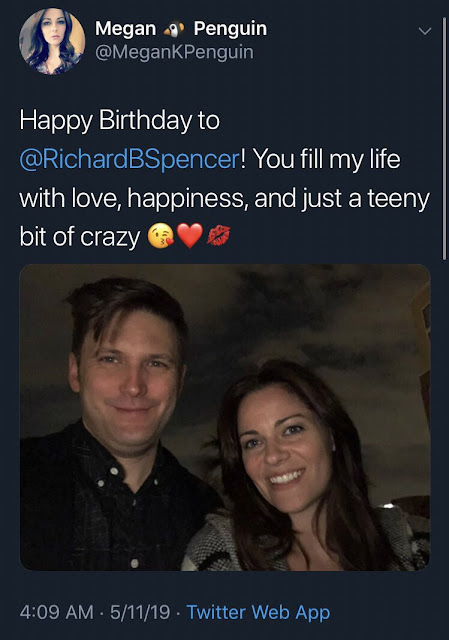Viewport: 449px width, 640px height.
Task: Click the text 'with love, happiness'
Action: click(133, 199)
